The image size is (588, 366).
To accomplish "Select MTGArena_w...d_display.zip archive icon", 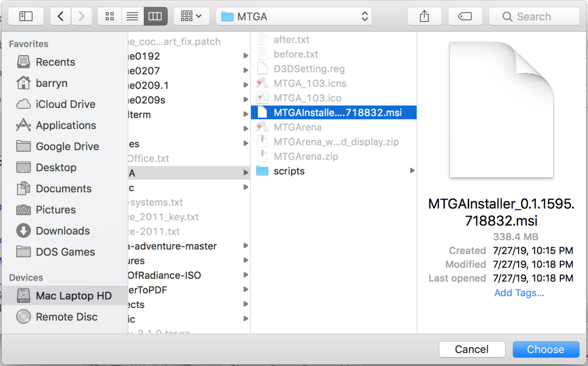I will pyautogui.click(x=262, y=142).
